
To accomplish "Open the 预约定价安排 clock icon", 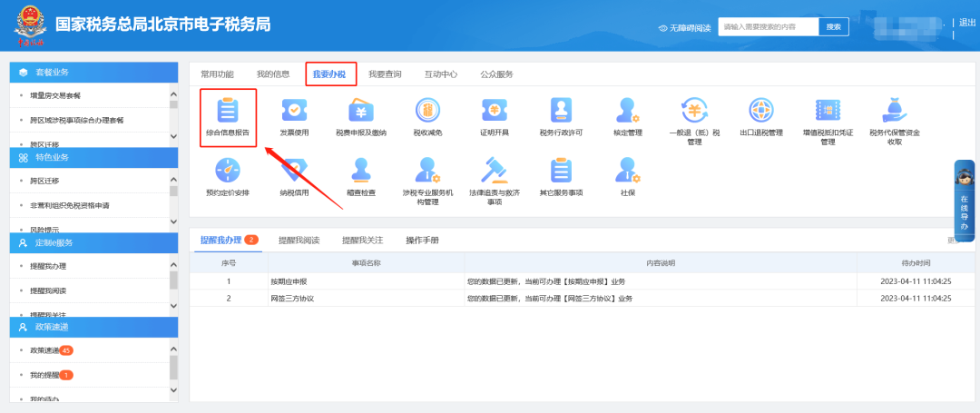I will pyautogui.click(x=228, y=170).
